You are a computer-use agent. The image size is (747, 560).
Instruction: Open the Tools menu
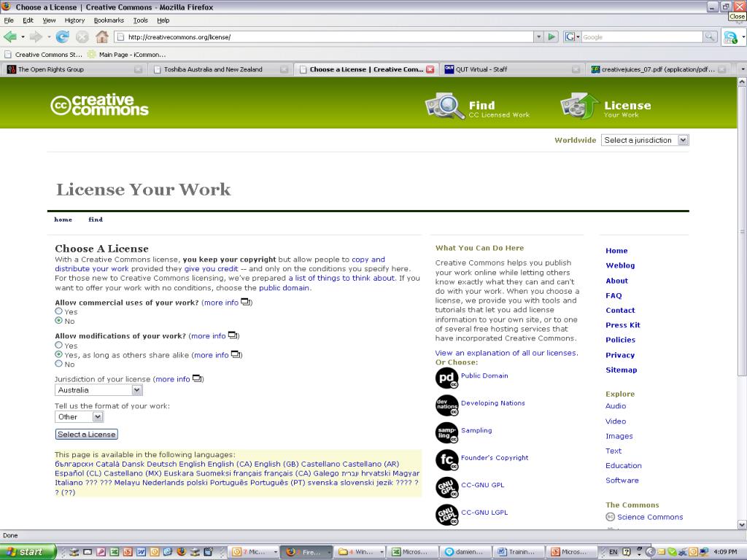tap(141, 20)
